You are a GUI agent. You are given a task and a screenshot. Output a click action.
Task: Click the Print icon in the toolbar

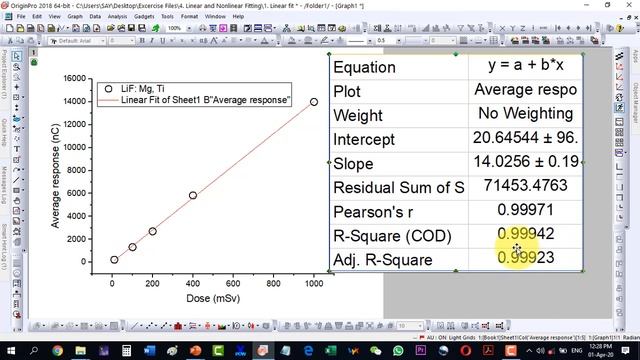point(202,28)
